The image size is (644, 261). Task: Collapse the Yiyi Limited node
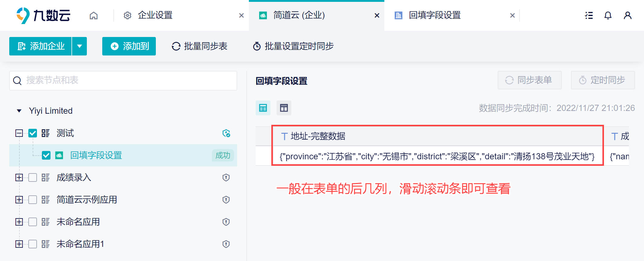[19, 111]
